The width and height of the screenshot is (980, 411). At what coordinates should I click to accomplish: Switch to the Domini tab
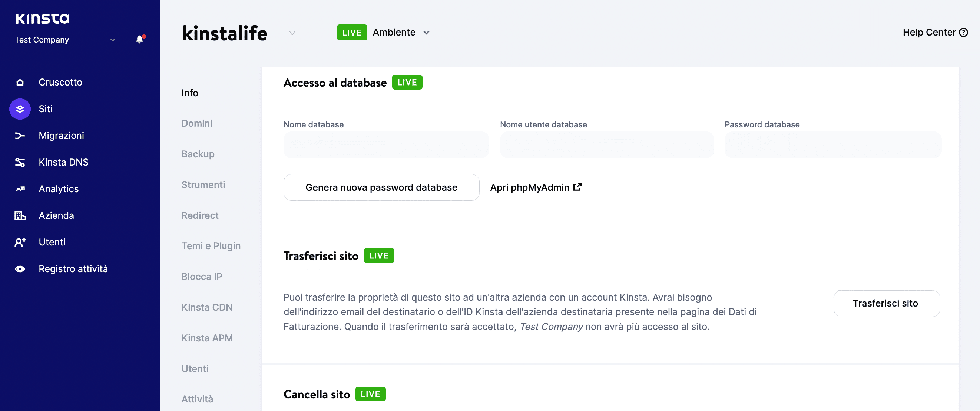click(196, 123)
